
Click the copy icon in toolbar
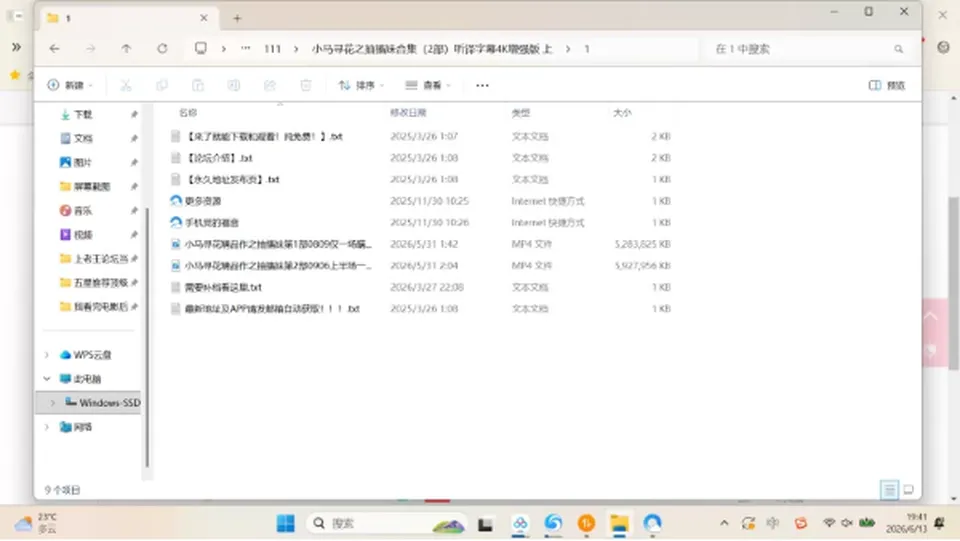pos(162,85)
